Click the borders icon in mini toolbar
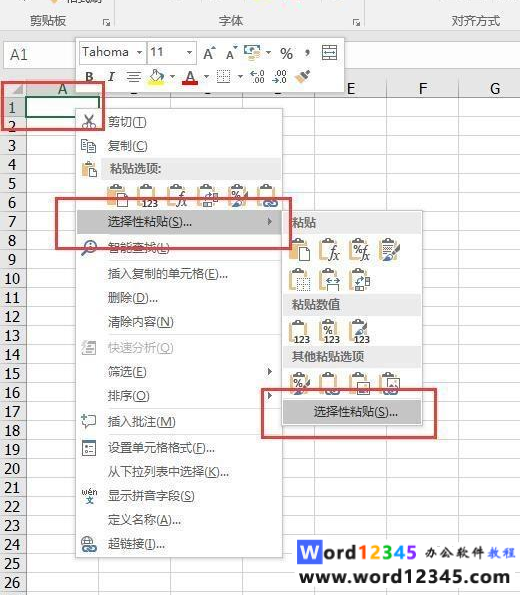The width and height of the screenshot is (520, 595). pos(224,77)
